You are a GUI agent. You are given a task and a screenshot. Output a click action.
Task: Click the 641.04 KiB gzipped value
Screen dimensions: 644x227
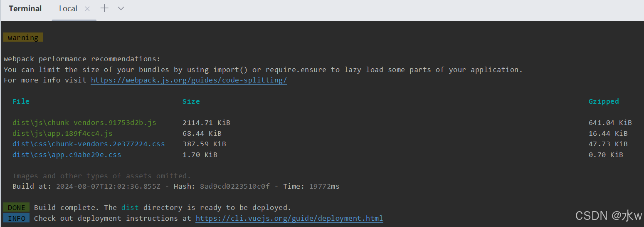610,122
